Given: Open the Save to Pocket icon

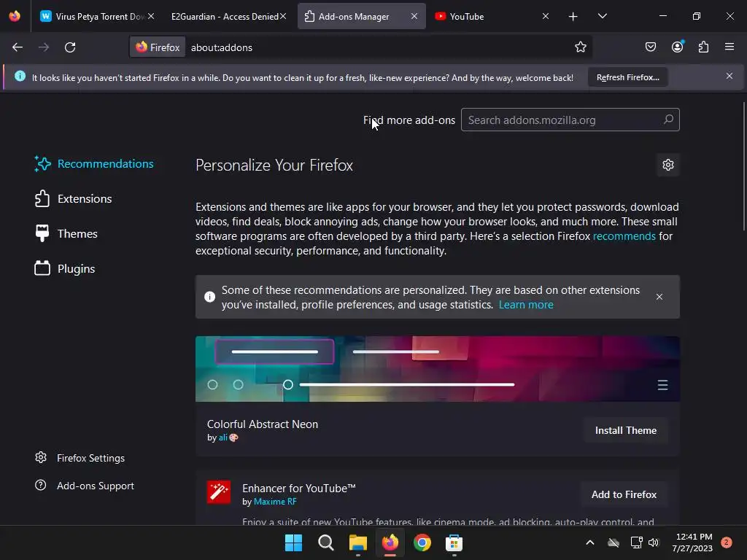Looking at the screenshot, I should click(650, 47).
